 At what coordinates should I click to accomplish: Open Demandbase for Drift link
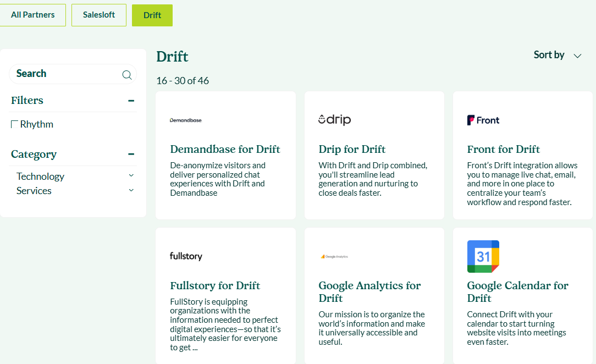(225, 149)
